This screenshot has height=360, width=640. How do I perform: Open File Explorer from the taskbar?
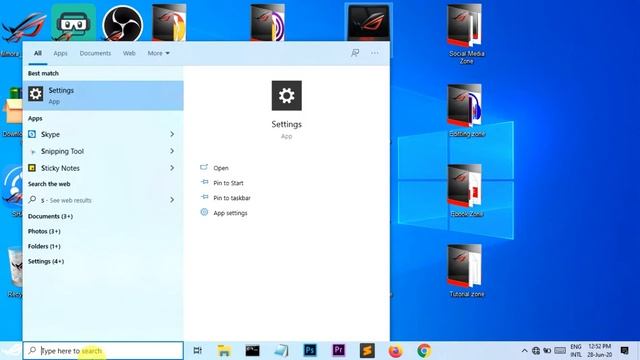click(224, 351)
